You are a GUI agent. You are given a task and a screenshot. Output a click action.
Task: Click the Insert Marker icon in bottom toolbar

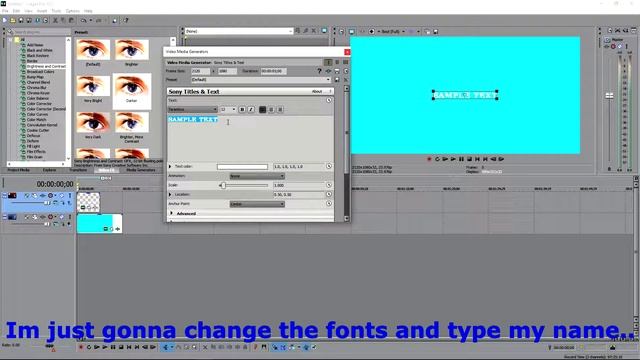[256, 347]
